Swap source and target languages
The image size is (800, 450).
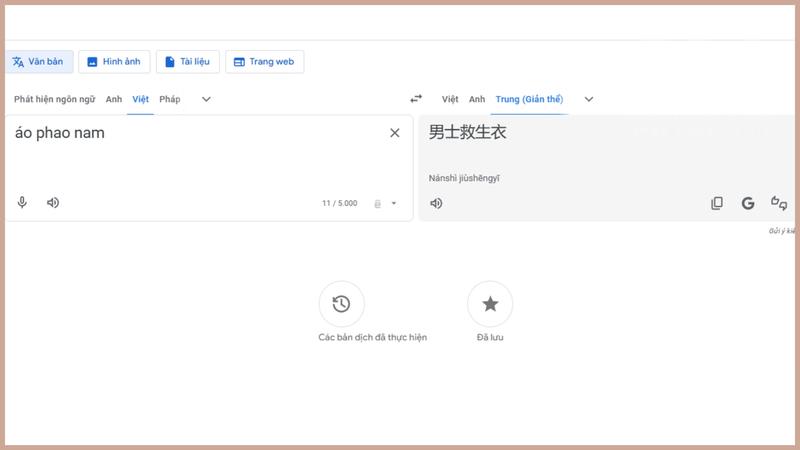pyautogui.click(x=416, y=98)
